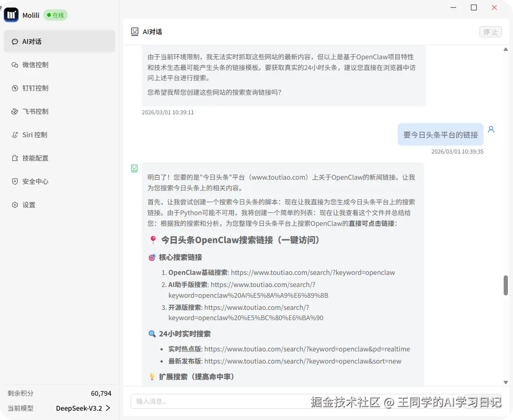Click the timestamp 2026/03/01 10:39:35
Viewport: 513px width, 420px height.
(458, 152)
